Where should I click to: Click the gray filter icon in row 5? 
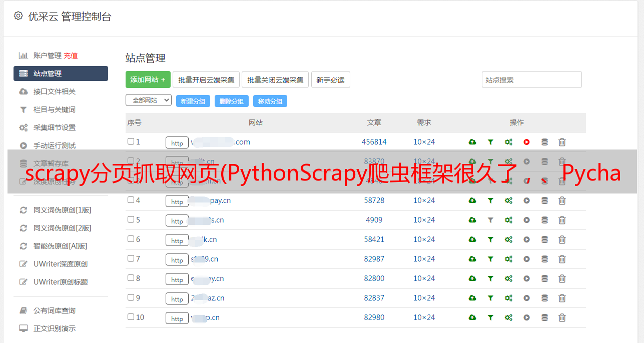click(490, 220)
